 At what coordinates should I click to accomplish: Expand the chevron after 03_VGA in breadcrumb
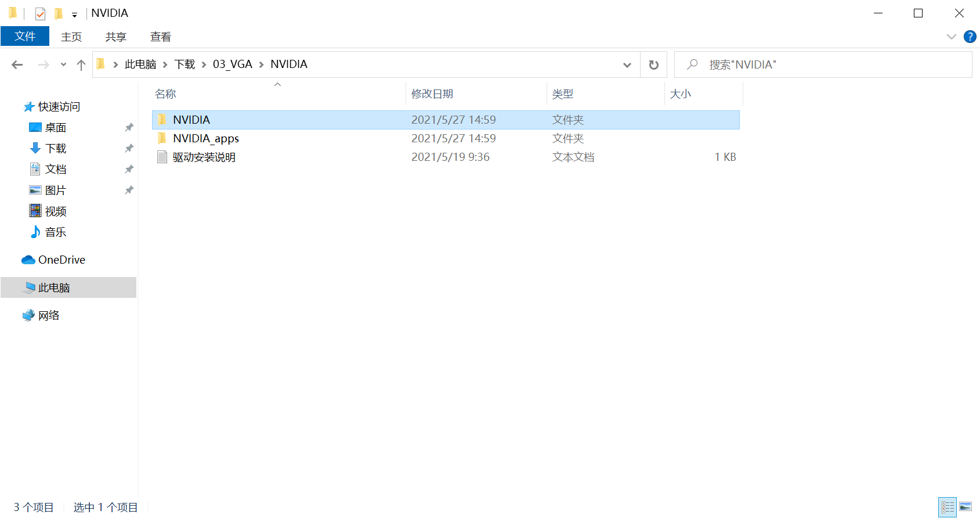pyautogui.click(x=261, y=64)
